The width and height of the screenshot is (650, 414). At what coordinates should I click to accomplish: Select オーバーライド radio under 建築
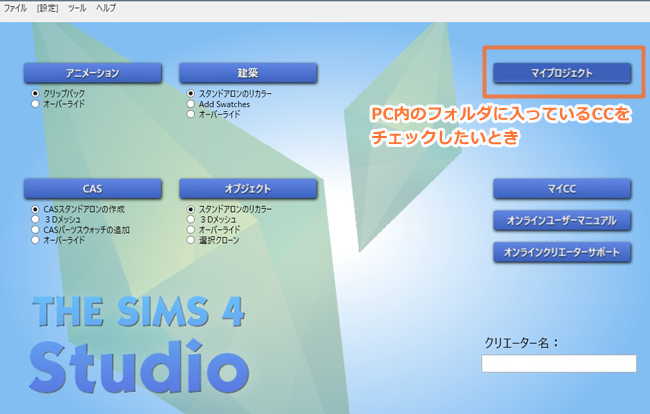(190, 114)
